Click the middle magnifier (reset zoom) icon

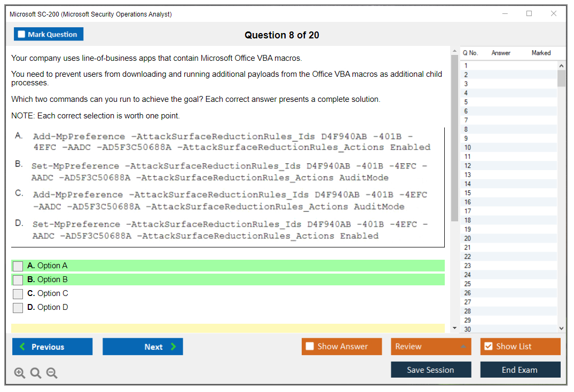tap(36, 373)
